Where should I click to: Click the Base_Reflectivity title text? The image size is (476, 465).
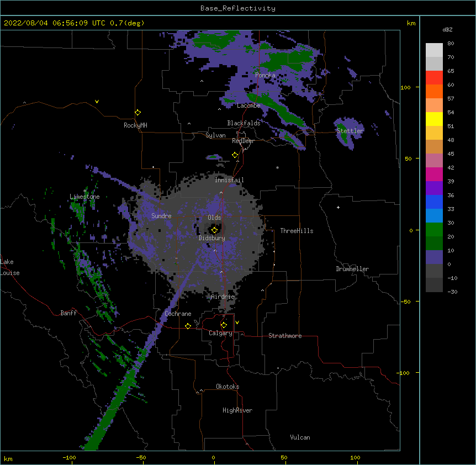point(238,8)
